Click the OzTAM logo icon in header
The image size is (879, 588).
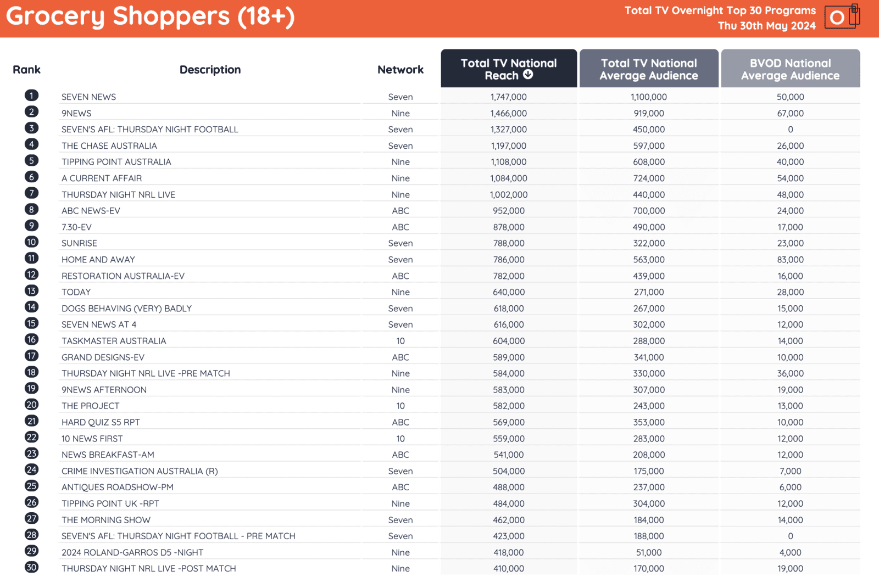pos(842,17)
